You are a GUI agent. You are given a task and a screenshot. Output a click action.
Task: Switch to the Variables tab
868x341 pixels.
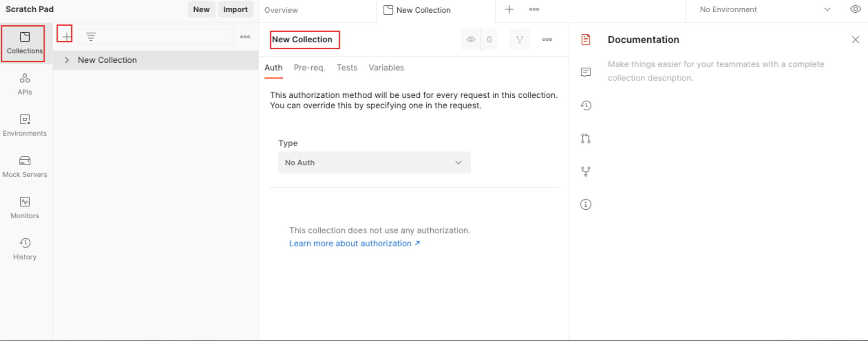[x=386, y=68]
